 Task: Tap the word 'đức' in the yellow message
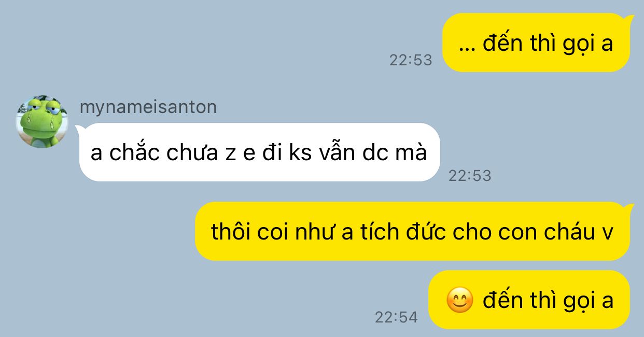[x=421, y=232]
